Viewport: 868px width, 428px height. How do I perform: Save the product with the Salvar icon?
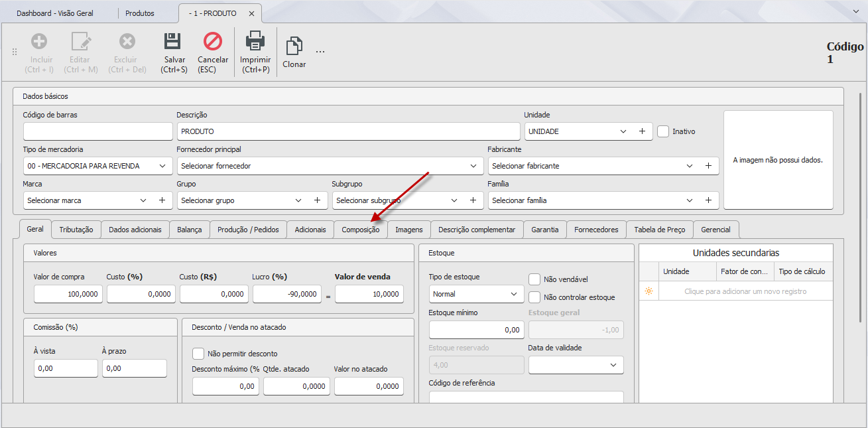point(173,42)
